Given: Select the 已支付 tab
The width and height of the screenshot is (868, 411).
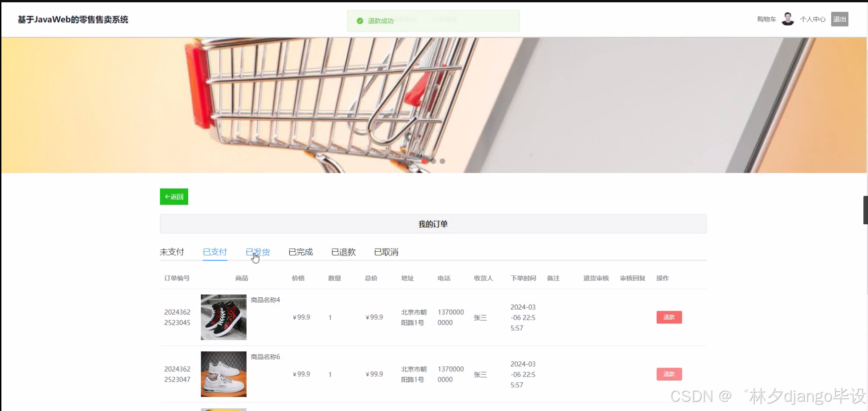Looking at the screenshot, I should (215, 252).
